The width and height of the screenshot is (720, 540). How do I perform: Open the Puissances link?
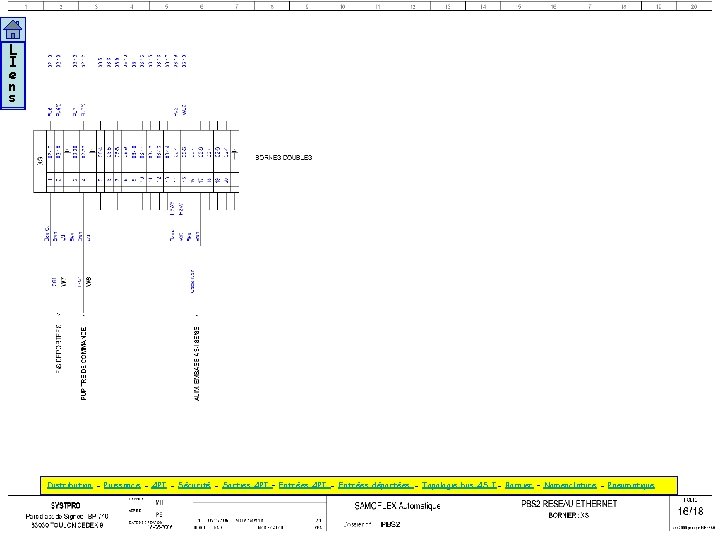[x=122, y=485]
